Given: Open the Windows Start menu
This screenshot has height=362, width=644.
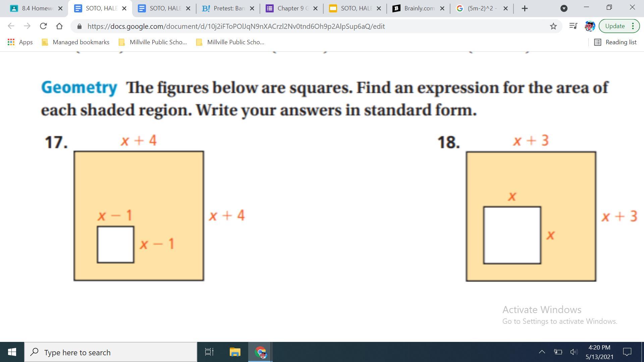Looking at the screenshot, I should tap(12, 352).
